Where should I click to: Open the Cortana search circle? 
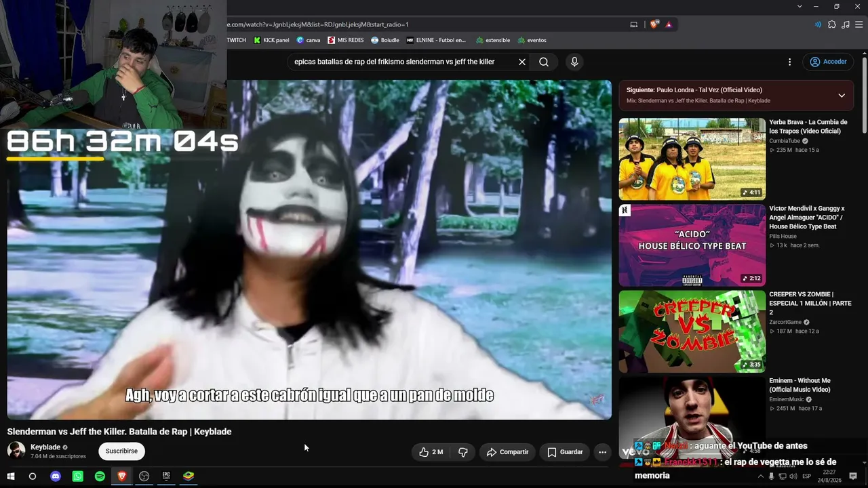tap(32, 476)
